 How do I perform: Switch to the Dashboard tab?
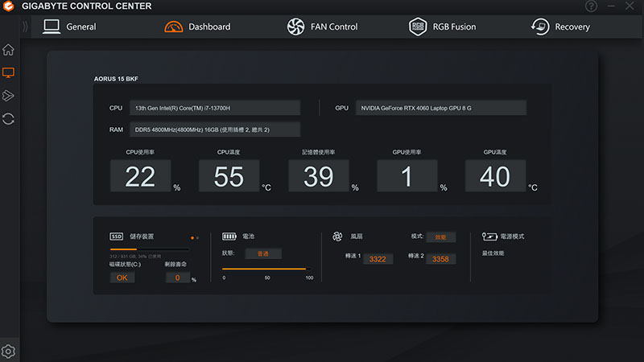tap(197, 27)
